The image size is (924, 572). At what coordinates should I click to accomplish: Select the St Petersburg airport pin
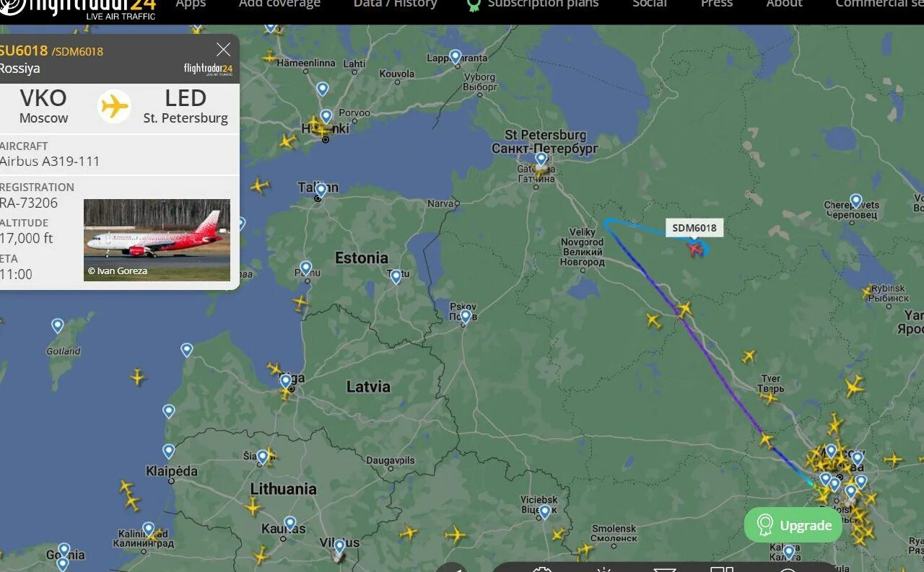(541, 159)
